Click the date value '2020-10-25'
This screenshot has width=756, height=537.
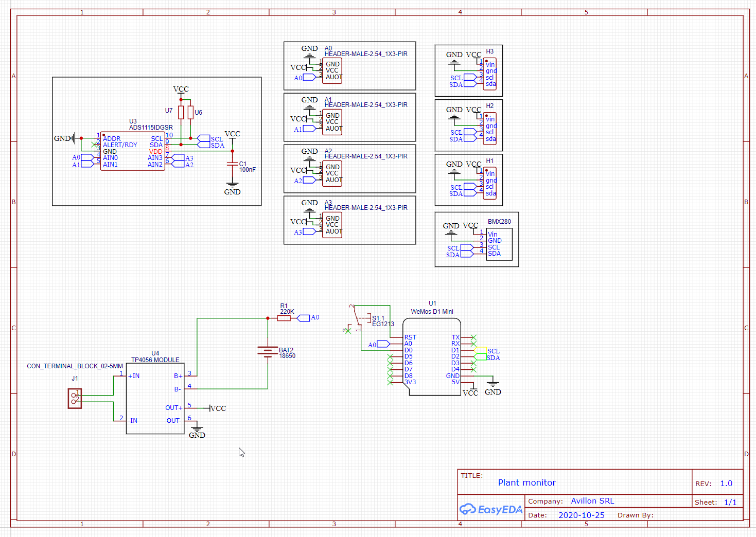point(582,515)
